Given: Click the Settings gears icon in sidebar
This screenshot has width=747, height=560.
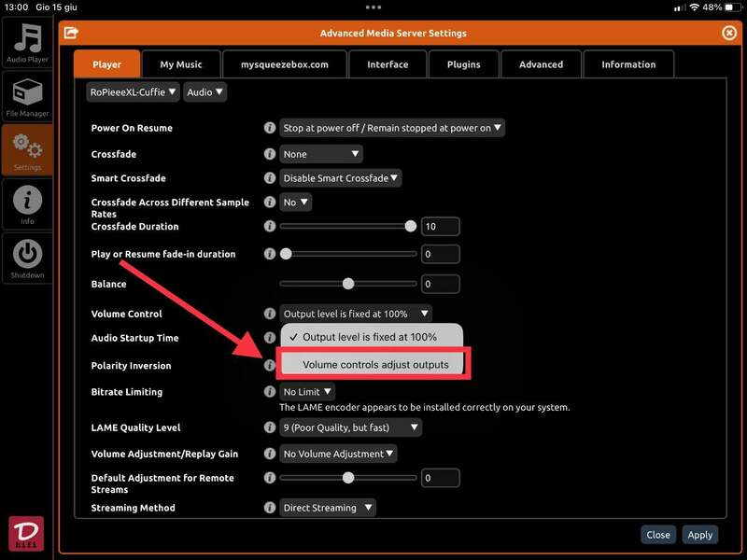Looking at the screenshot, I should point(27,150).
